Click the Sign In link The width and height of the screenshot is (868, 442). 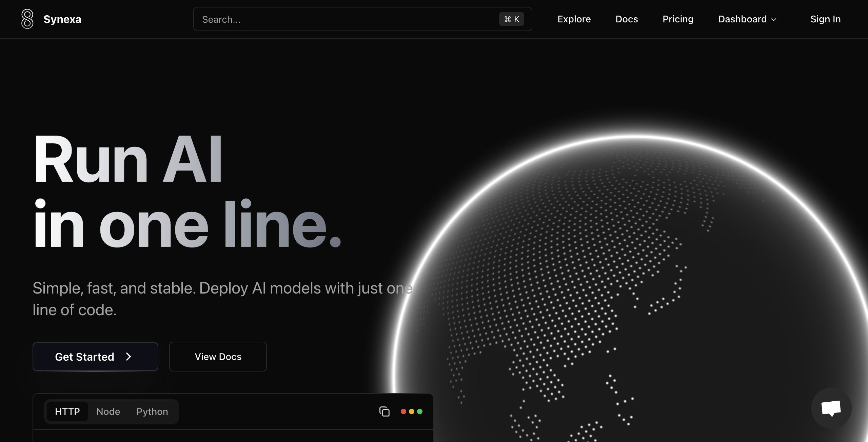[x=825, y=19]
